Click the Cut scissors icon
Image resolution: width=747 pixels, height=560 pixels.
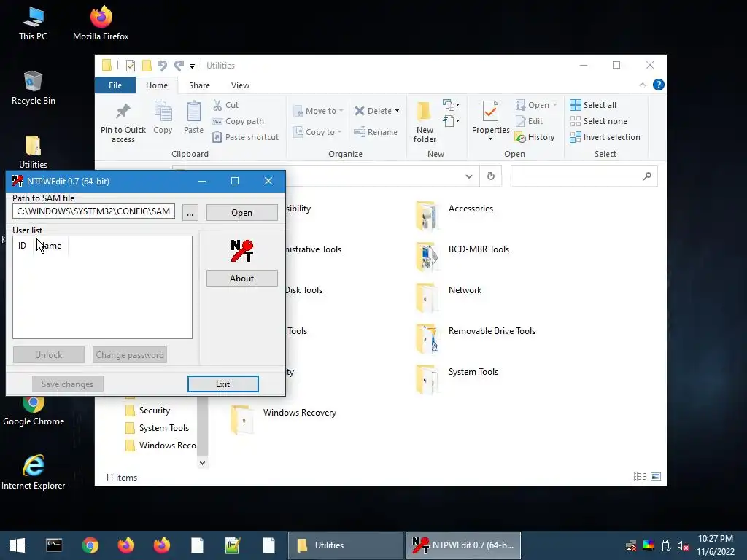click(217, 105)
